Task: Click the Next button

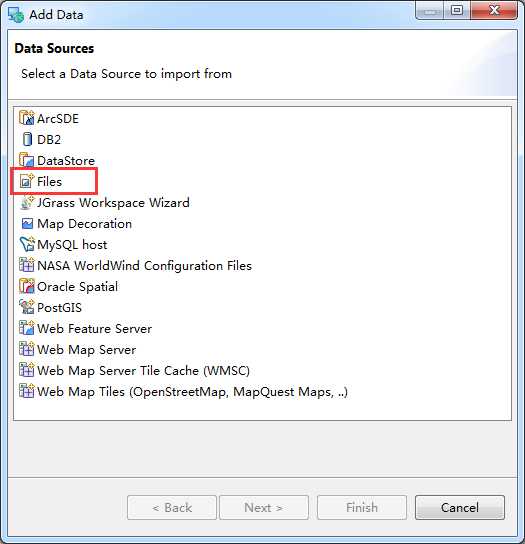Action: (264, 507)
